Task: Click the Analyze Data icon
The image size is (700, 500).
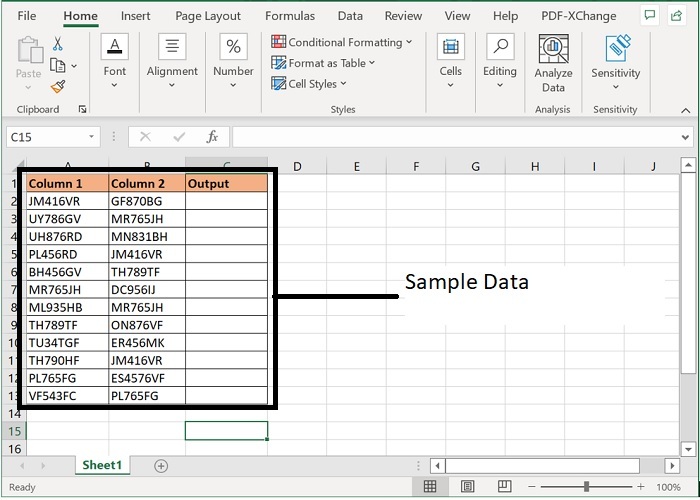Action: tap(553, 48)
